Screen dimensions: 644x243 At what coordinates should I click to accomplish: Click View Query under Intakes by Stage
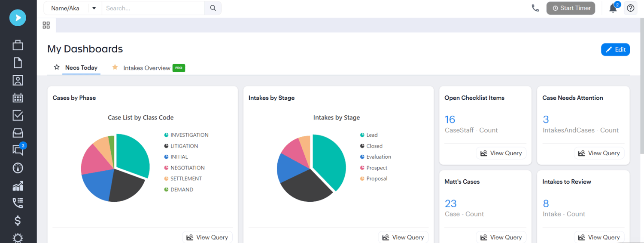click(x=403, y=237)
